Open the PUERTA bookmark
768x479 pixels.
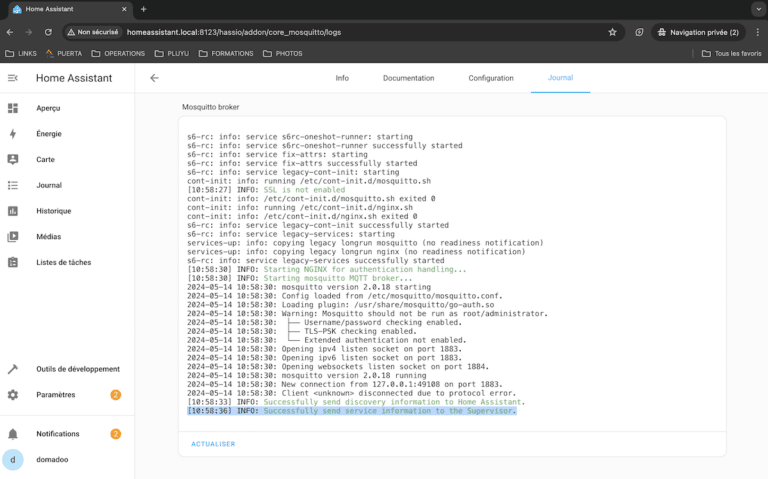pos(64,53)
